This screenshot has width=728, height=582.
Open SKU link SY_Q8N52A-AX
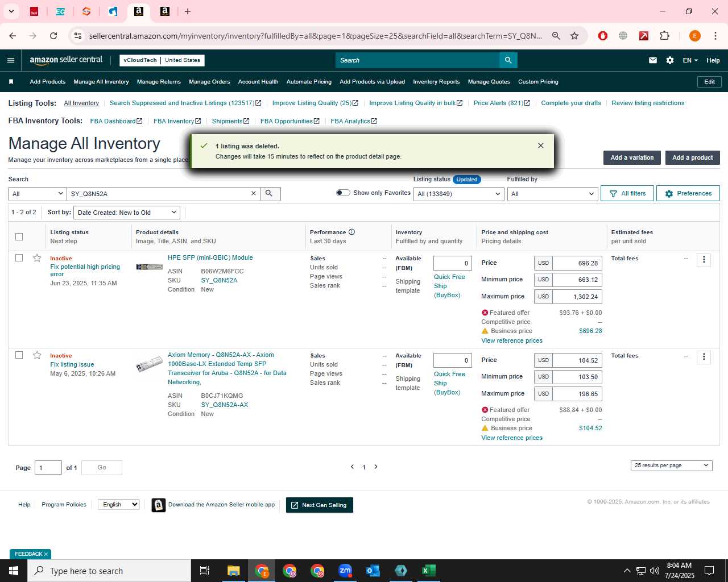tap(225, 405)
